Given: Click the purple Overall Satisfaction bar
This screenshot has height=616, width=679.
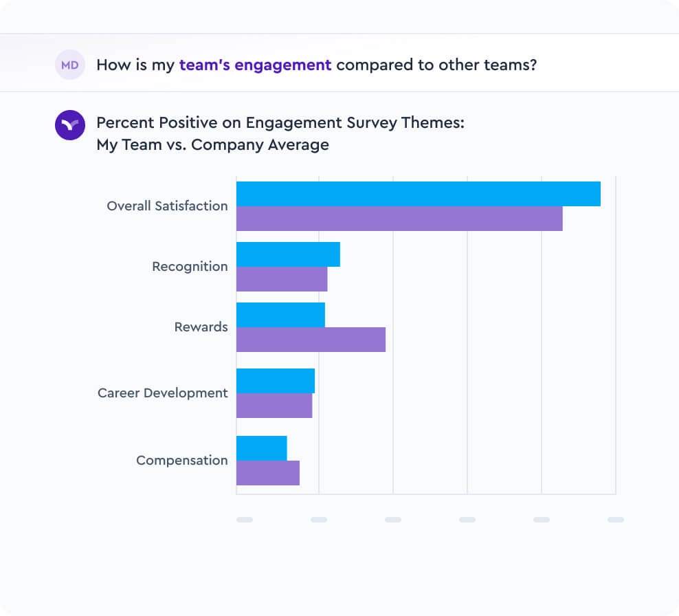Looking at the screenshot, I should click(x=399, y=219).
